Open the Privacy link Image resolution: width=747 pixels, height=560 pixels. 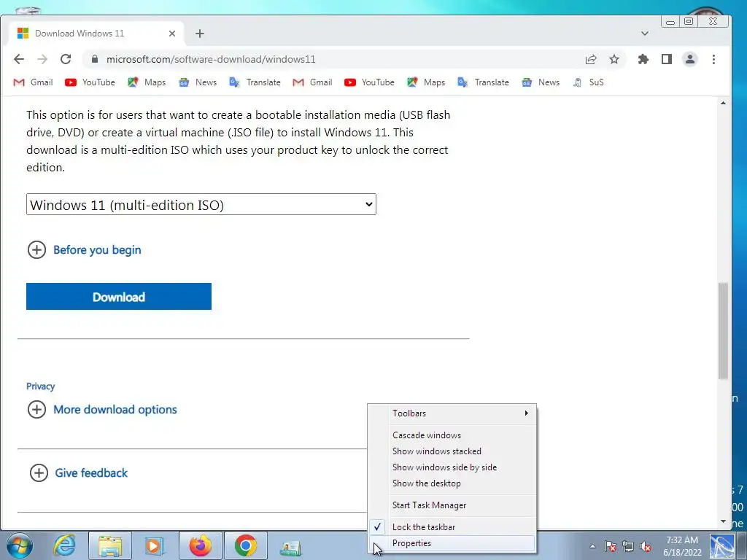click(x=41, y=386)
